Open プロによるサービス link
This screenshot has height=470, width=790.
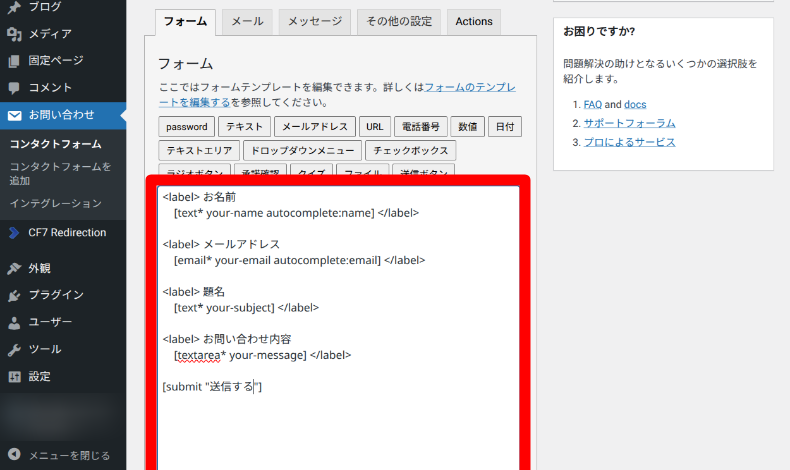coord(629,143)
